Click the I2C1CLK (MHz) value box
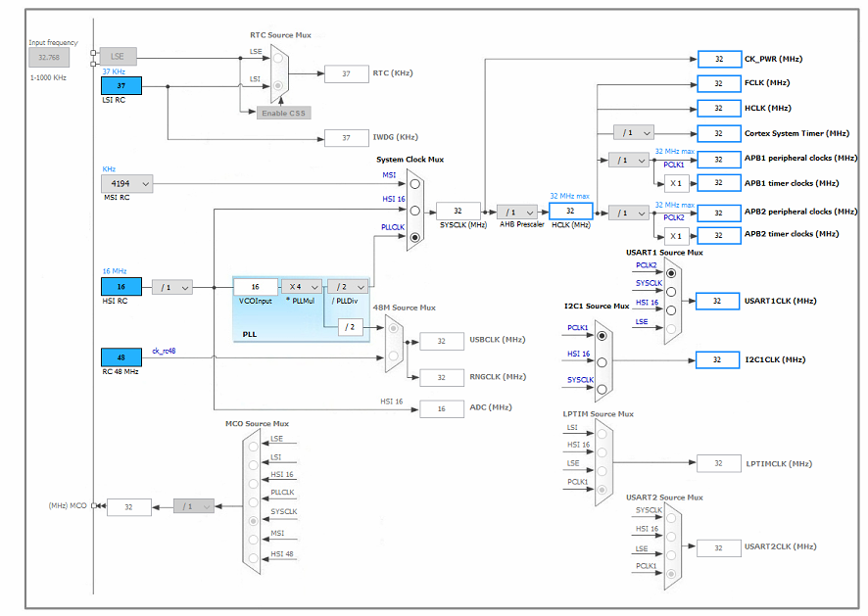 pyautogui.click(x=717, y=359)
